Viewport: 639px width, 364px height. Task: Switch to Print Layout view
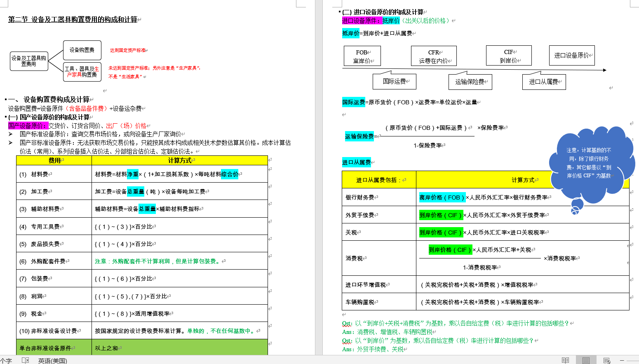(586, 360)
